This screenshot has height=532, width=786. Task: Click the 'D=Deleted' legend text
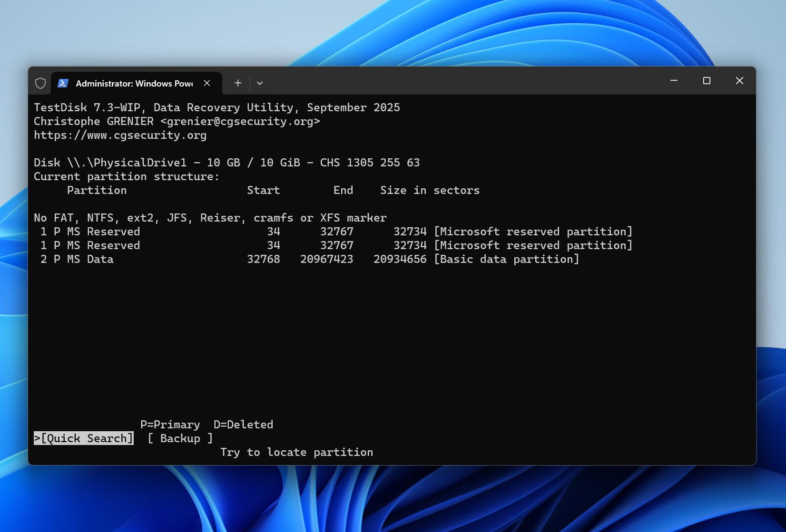click(x=244, y=425)
